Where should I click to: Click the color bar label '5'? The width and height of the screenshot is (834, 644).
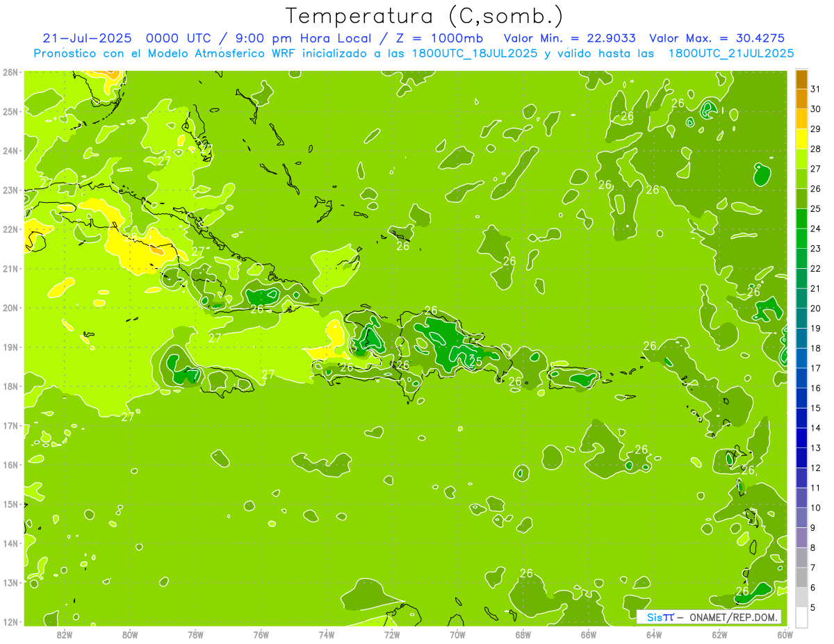(x=813, y=607)
